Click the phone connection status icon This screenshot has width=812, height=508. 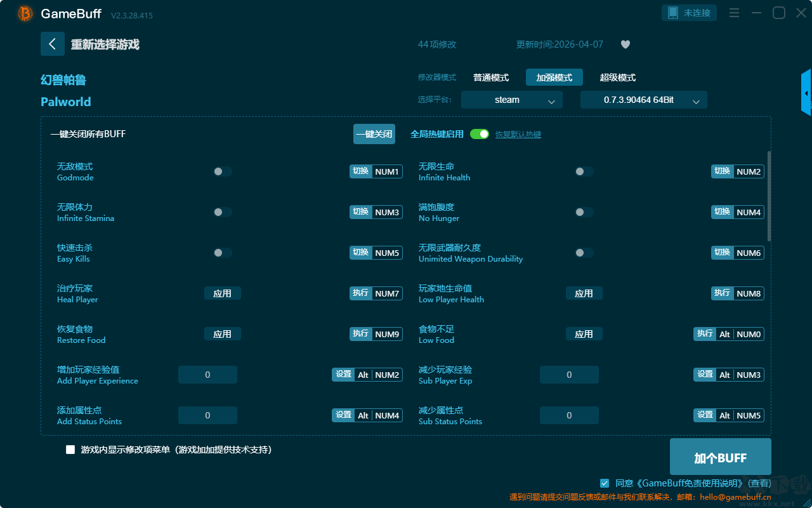672,13
